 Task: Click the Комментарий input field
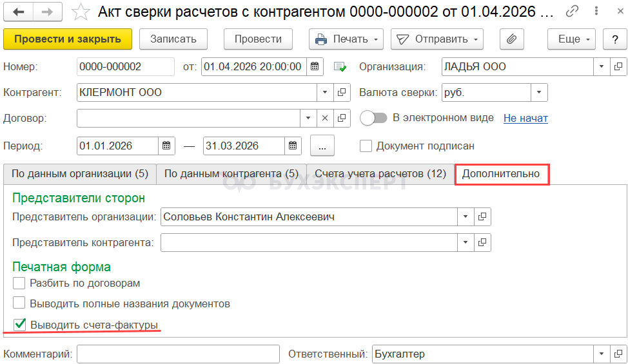pos(178,354)
